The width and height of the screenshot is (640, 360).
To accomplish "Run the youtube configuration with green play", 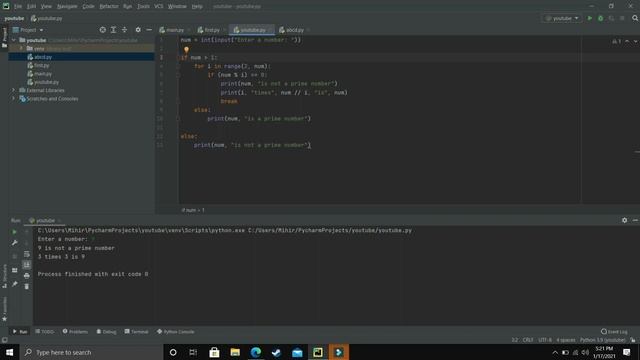I will tap(589, 18).
